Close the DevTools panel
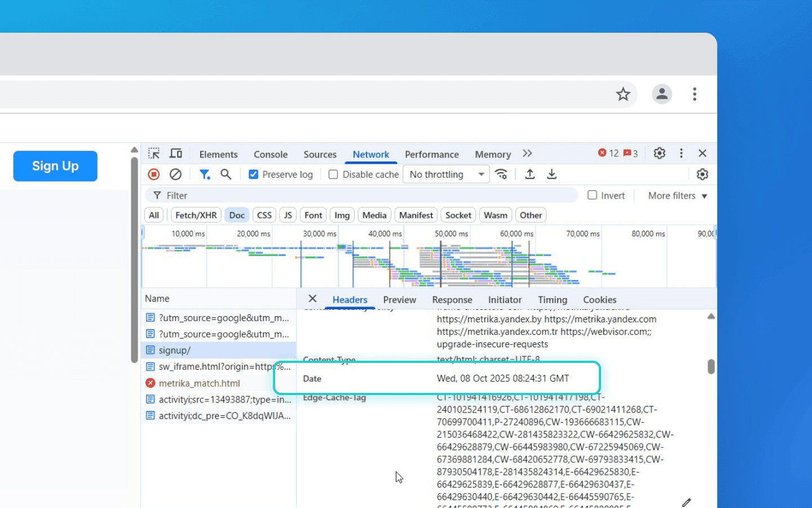 tap(703, 153)
